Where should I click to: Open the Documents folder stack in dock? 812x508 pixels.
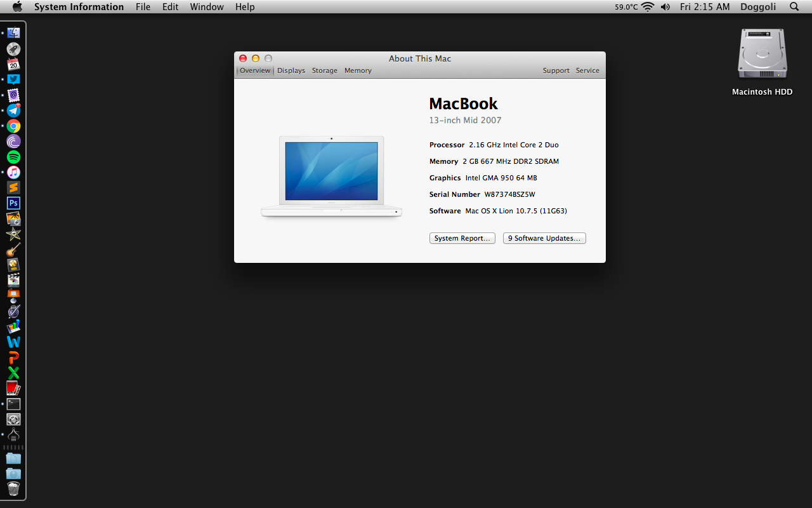click(13, 458)
